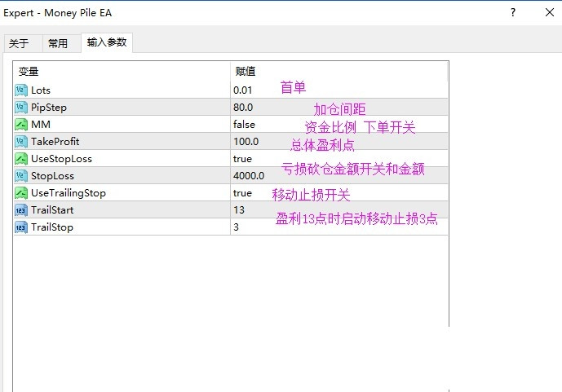Toggle the UseStopLoss value true
Screen dimensions: 562x392
point(242,159)
